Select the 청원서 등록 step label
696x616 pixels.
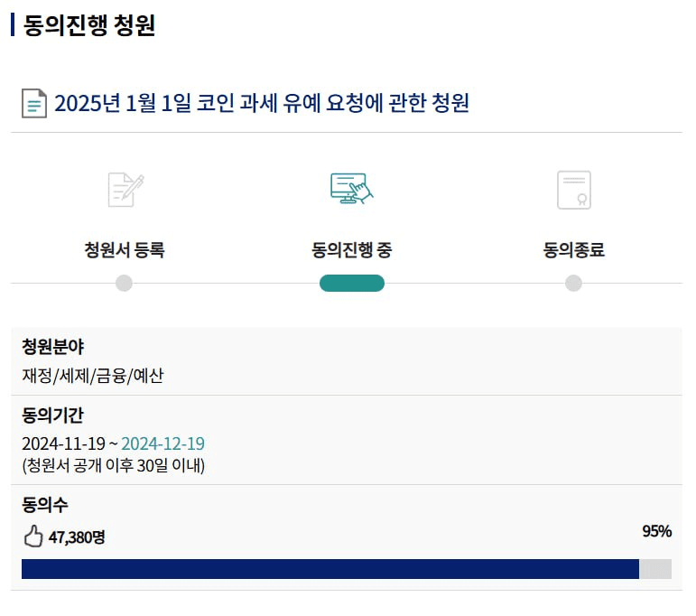(x=125, y=249)
